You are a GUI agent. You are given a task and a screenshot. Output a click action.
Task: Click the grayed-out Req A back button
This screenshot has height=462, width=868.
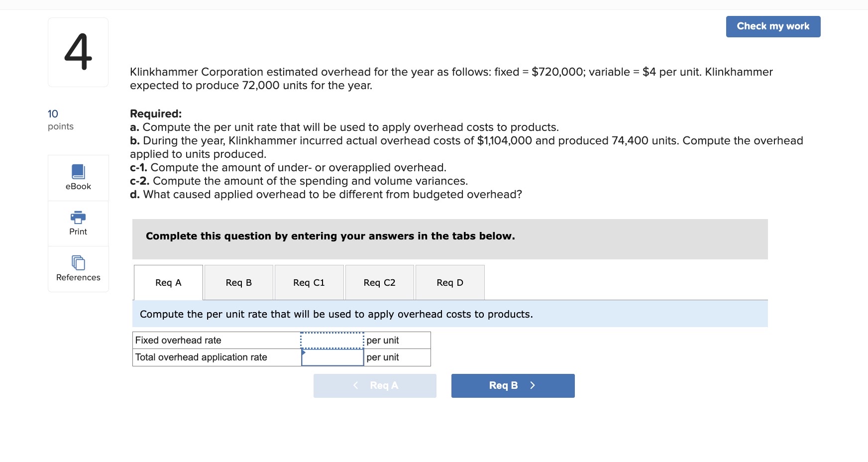click(374, 385)
